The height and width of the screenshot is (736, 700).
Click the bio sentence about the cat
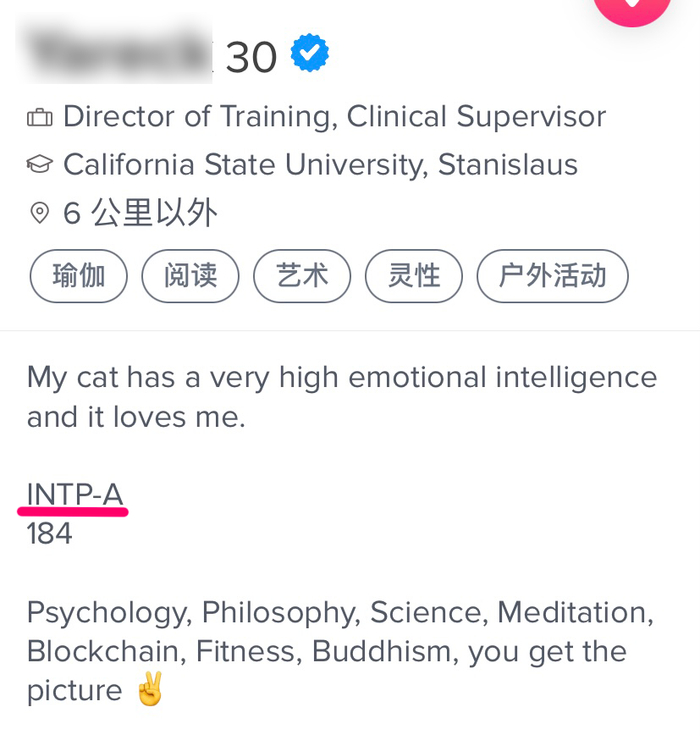341,397
